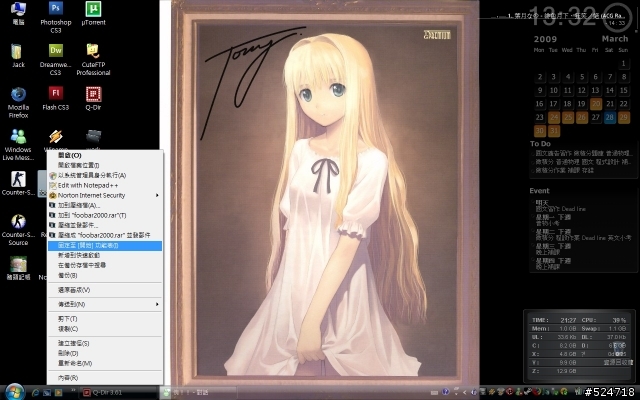Choose 內容(R) at bottom of context menu
640x400 pixels.
pyautogui.click(x=105, y=378)
